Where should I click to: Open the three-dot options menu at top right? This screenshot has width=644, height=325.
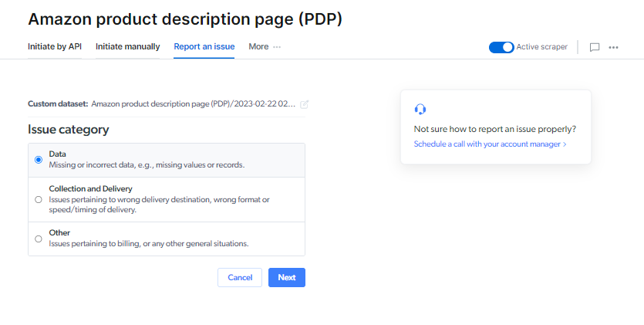(x=613, y=47)
